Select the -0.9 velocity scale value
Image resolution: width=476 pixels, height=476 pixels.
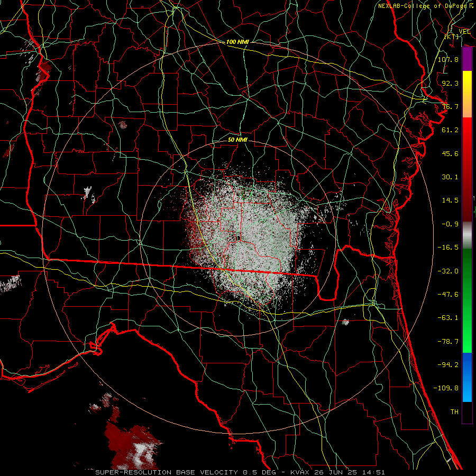(x=450, y=224)
